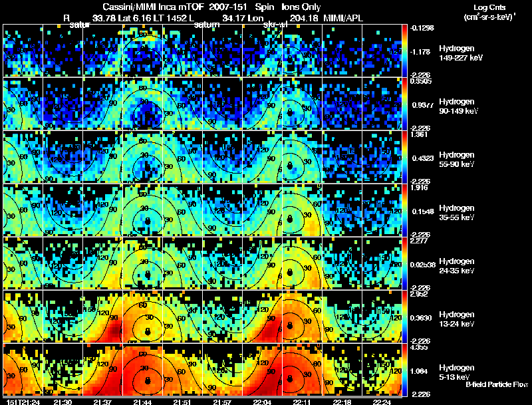Click the 'MIMI/APL' label in header
This screenshot has width=532, height=405.
point(343,18)
